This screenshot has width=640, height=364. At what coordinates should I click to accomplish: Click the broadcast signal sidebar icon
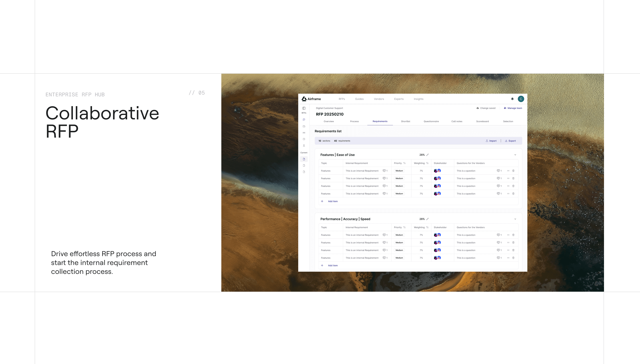[304, 133]
